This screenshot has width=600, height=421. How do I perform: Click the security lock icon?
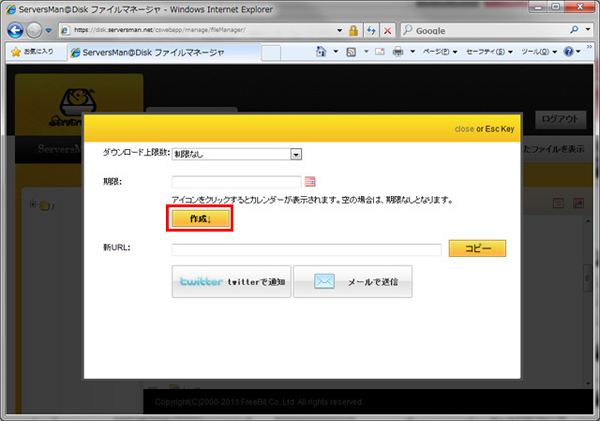pyautogui.click(x=354, y=30)
